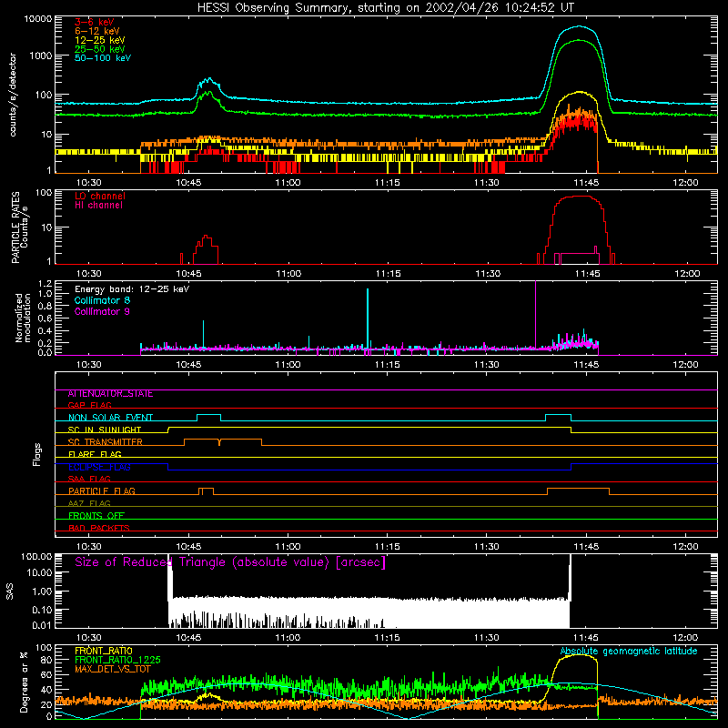Screen dimensions: 728x728
Task: Select the LO channel legend label
Action: (x=100, y=196)
